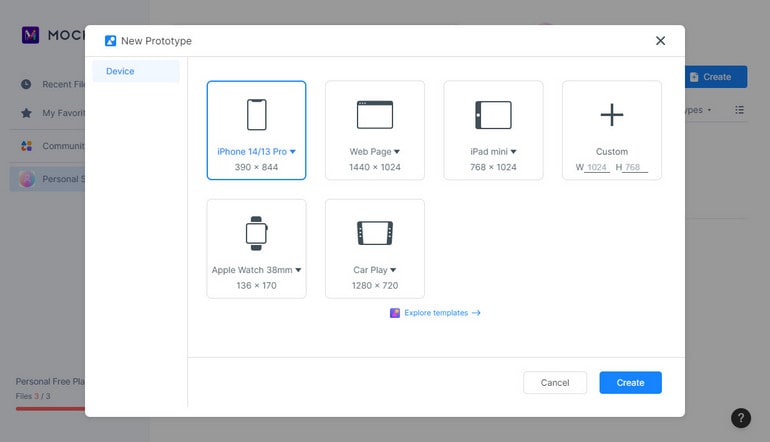Follow the Explore templates link
This screenshot has height=442, width=770.
[x=435, y=313]
